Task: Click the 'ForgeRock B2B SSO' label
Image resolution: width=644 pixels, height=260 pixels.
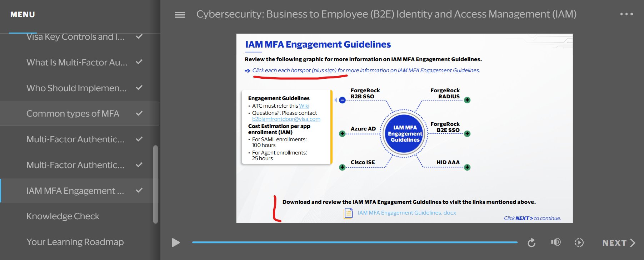Action: pyautogui.click(x=365, y=93)
